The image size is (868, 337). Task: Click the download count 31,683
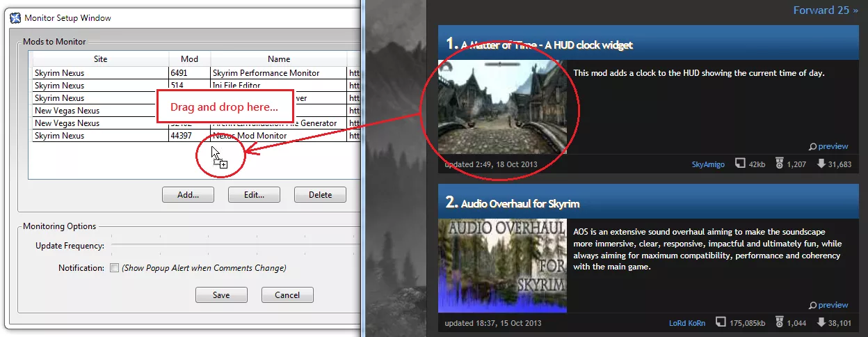coord(840,165)
